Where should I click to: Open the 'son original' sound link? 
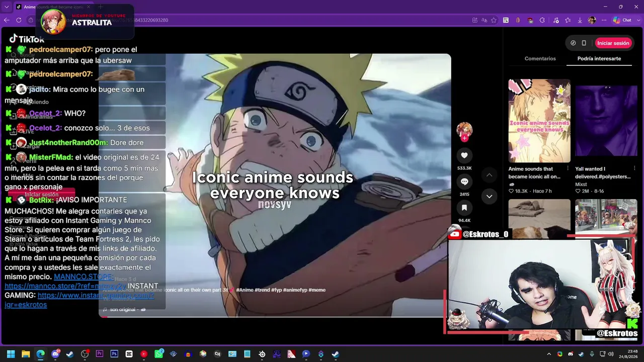pos(124,309)
